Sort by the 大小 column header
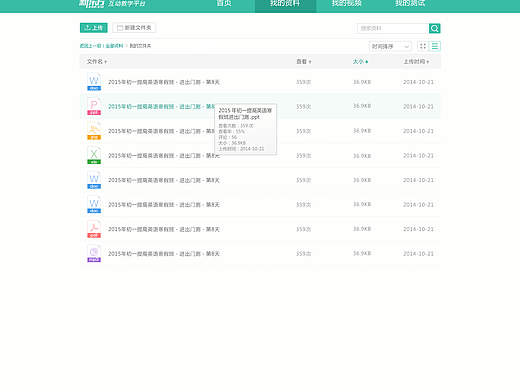The width and height of the screenshot is (520, 390). pos(360,62)
